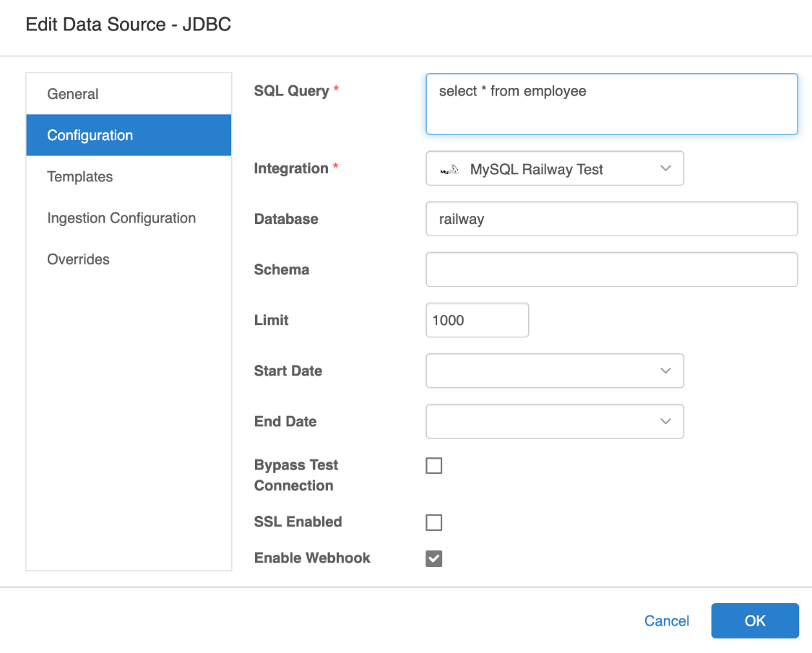812x653 pixels.
Task: Focus the Database field containing railway
Action: [x=612, y=219]
